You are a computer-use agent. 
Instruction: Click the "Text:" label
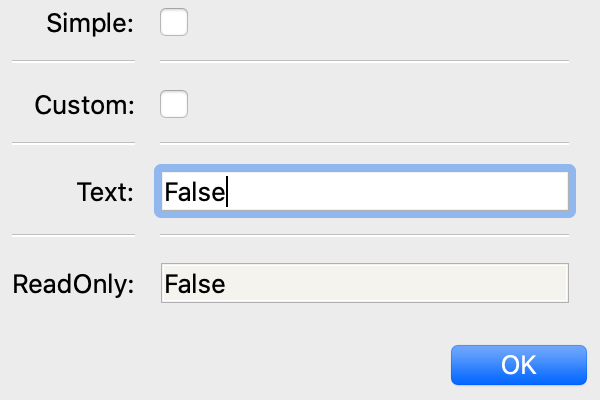click(105, 192)
